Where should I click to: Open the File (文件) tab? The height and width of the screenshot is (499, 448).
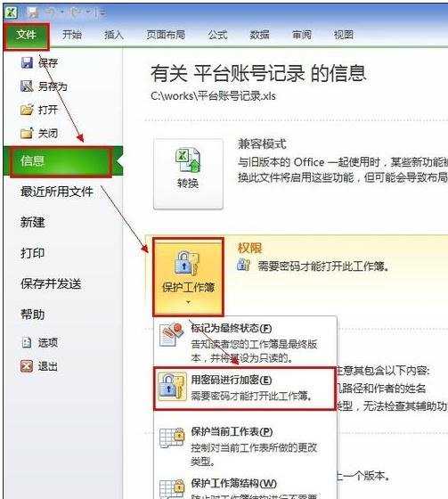click(x=27, y=35)
